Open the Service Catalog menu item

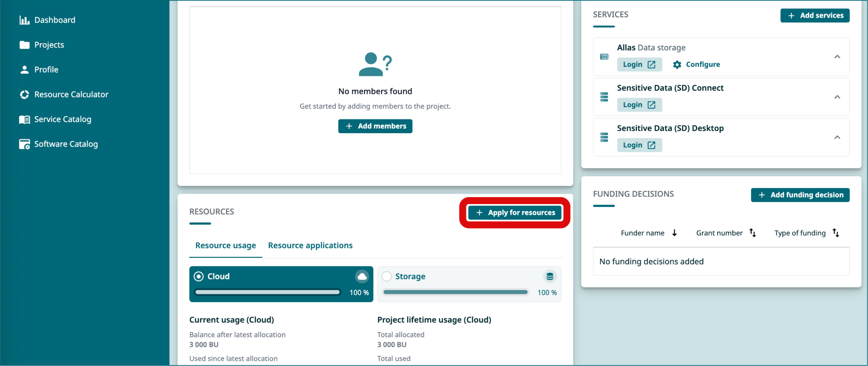pyautogui.click(x=63, y=119)
